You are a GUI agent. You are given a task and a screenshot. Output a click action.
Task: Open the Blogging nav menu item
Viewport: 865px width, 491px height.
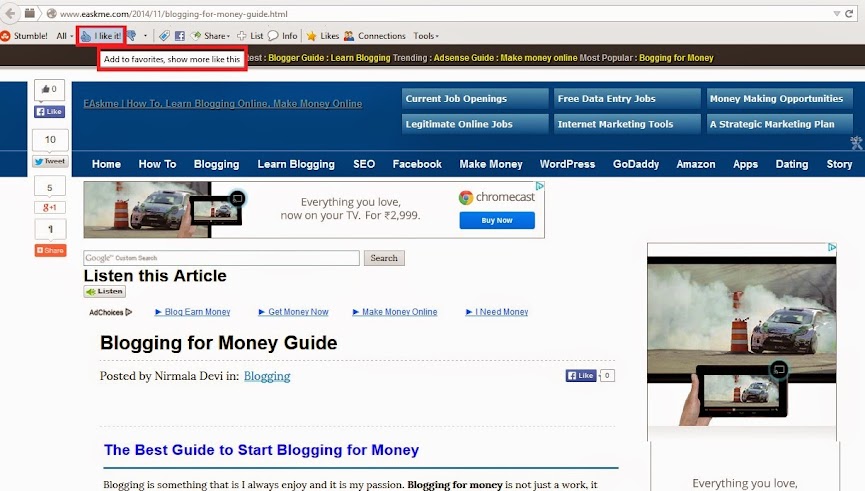tap(216, 164)
